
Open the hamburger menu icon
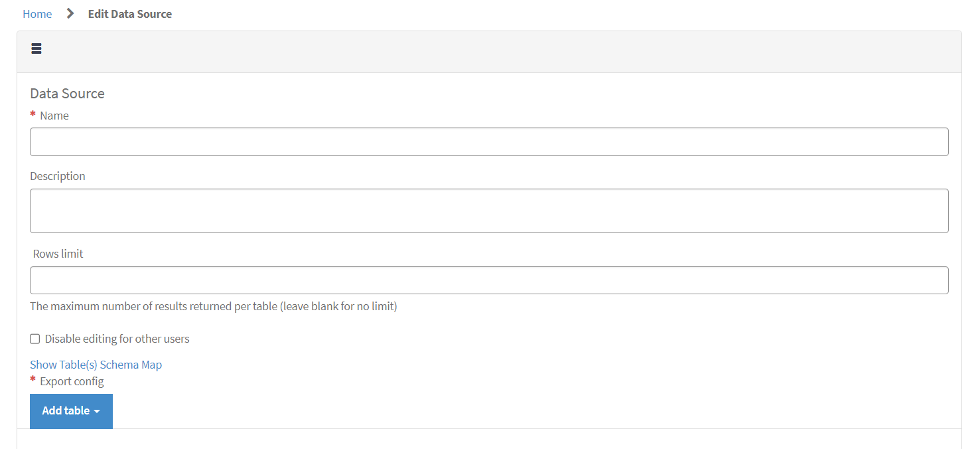[36, 48]
